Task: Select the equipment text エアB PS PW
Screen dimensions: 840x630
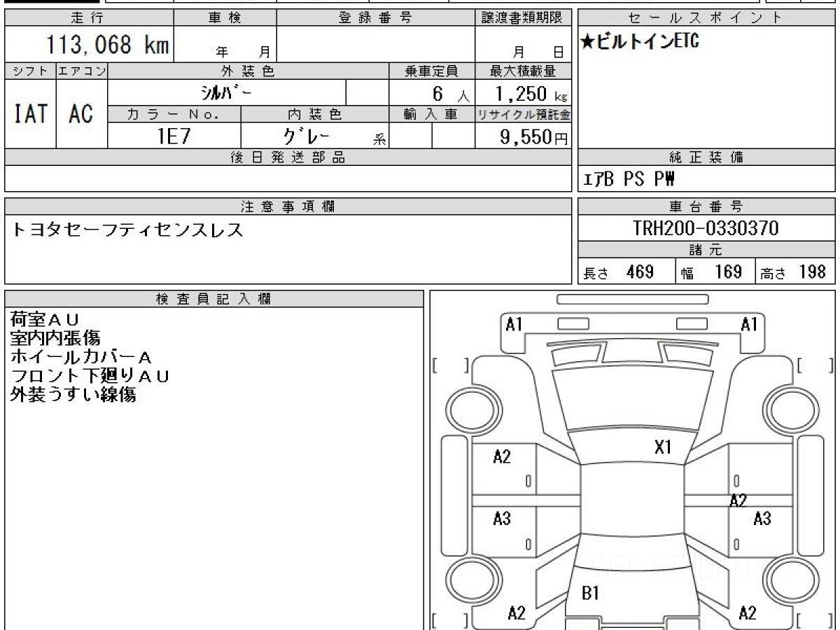Action: point(629,180)
